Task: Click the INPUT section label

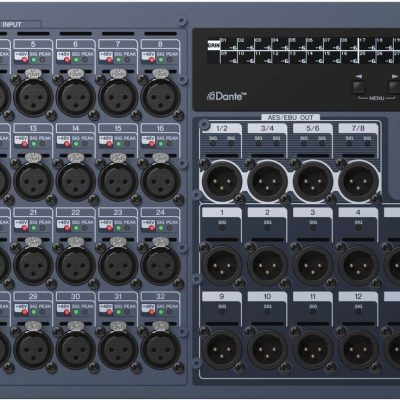Action: click(12, 24)
